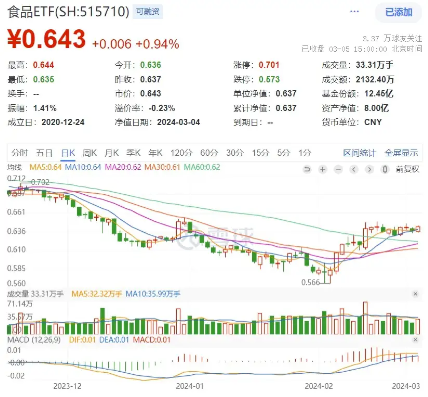Zoom in the K-line chart with plus icon
Image resolution: width=428 pixels, height=397 pixels.
[x=322, y=170]
